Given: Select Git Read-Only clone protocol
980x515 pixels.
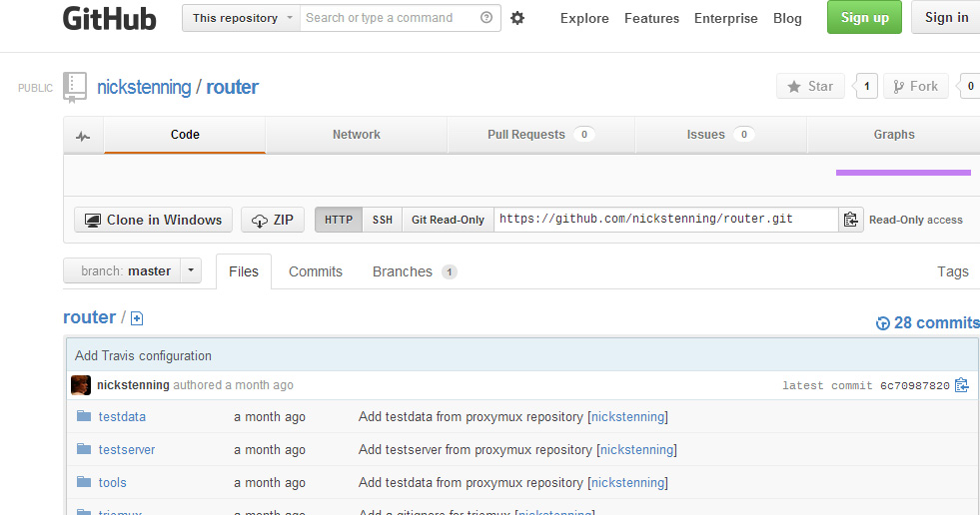Looking at the screenshot, I should (449, 220).
